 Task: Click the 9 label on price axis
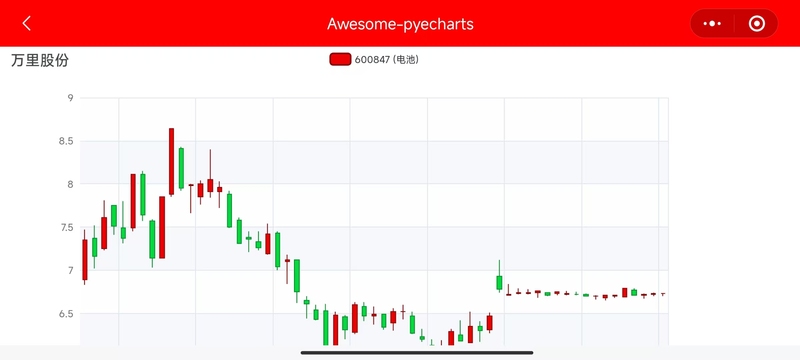pyautogui.click(x=70, y=98)
